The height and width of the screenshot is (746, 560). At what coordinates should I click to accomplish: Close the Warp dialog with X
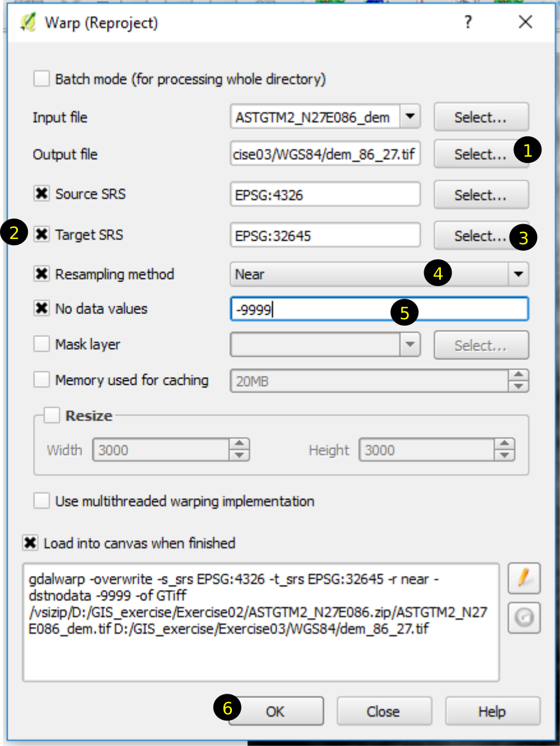tap(525, 23)
